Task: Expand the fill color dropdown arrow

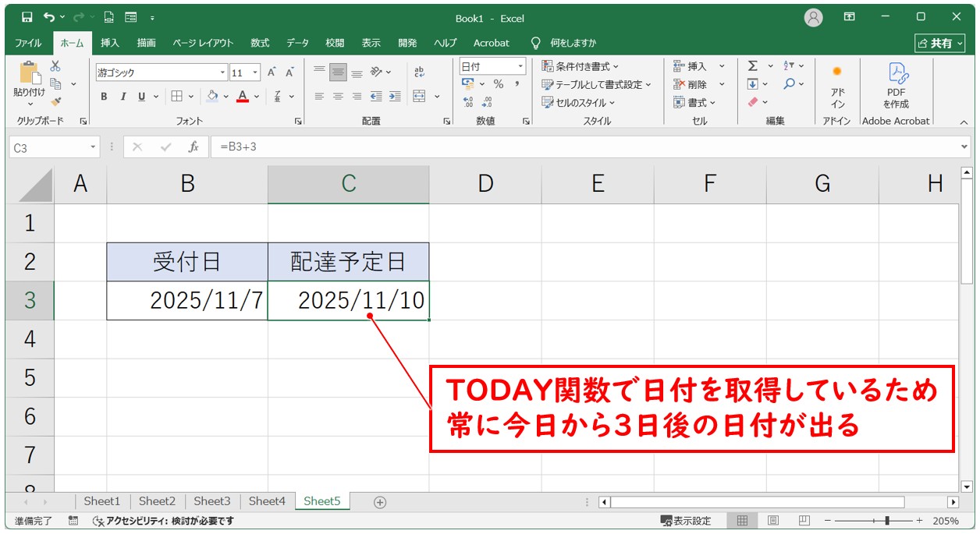Action: click(x=226, y=97)
